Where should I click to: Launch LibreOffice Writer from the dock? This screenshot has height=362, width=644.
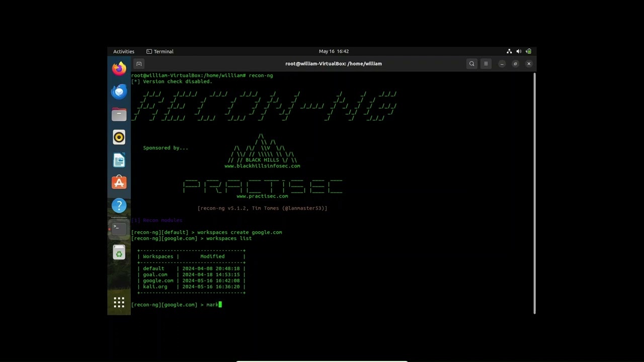coord(119,160)
